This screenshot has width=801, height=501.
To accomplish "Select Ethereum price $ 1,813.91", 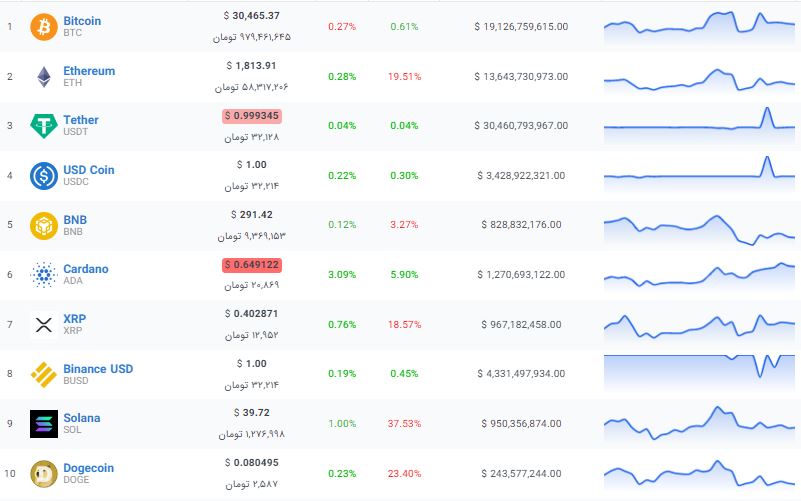I will point(251,66).
